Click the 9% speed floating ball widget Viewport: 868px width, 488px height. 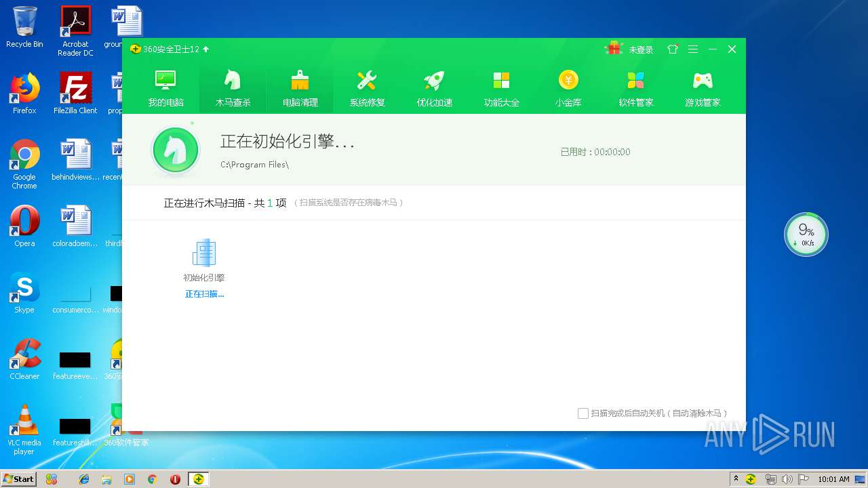click(806, 235)
